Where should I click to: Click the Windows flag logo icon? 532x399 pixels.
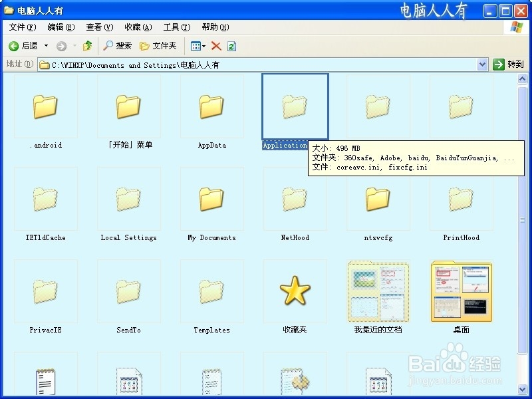(517, 27)
